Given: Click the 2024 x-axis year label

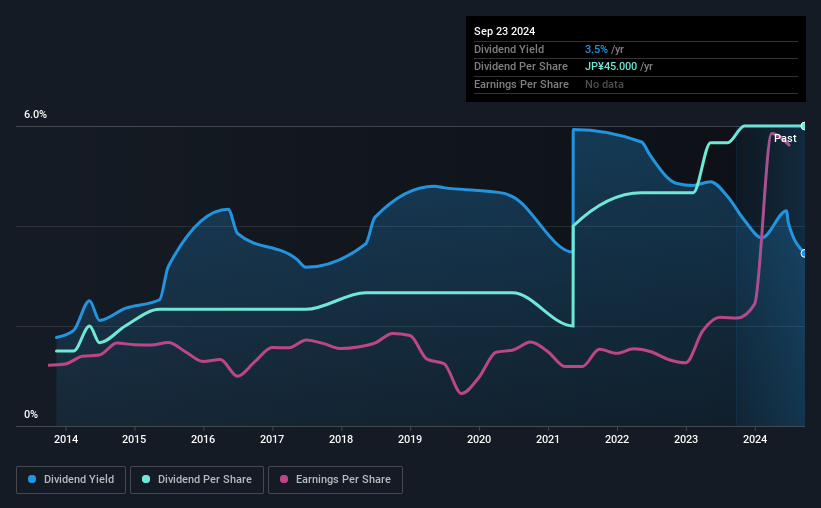Looking at the screenshot, I should point(755,439).
